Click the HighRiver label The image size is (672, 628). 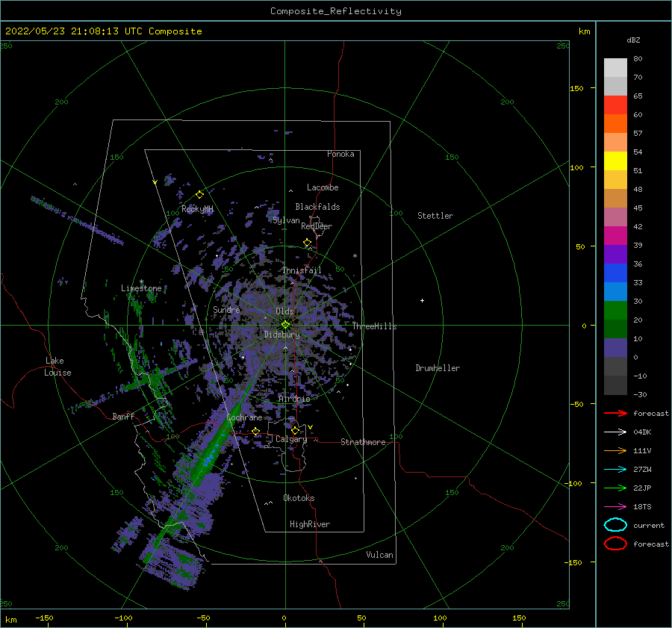pyautogui.click(x=310, y=524)
